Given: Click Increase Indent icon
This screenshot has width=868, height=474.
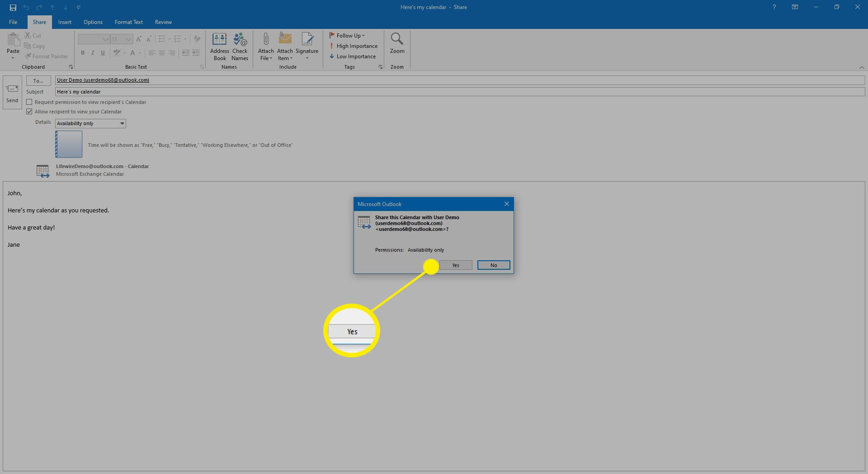Looking at the screenshot, I should point(196,53).
